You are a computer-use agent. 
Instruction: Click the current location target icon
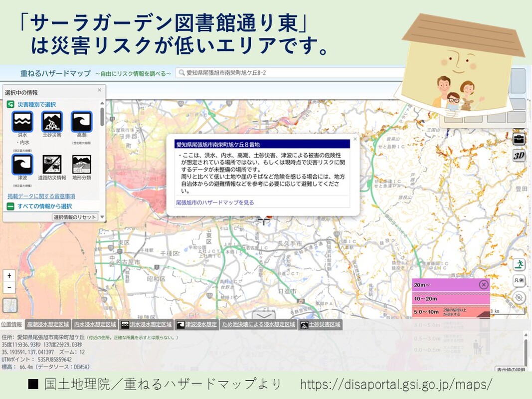[519, 298]
